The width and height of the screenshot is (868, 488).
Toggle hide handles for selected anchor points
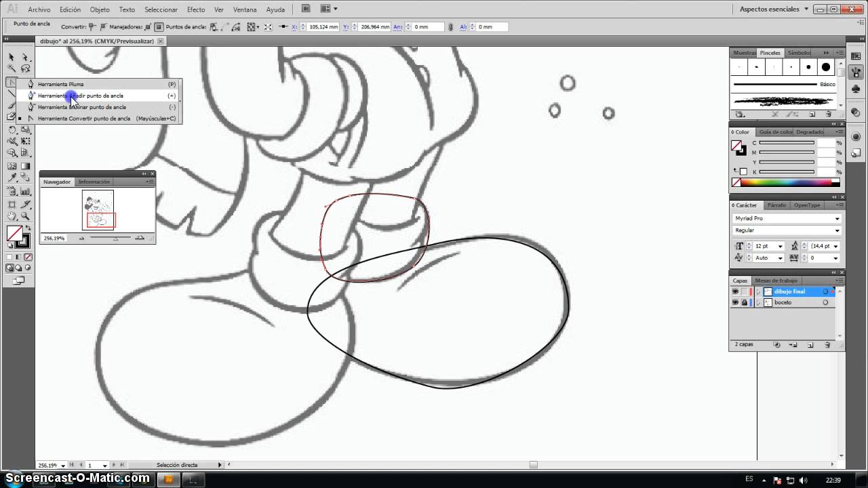(159, 27)
